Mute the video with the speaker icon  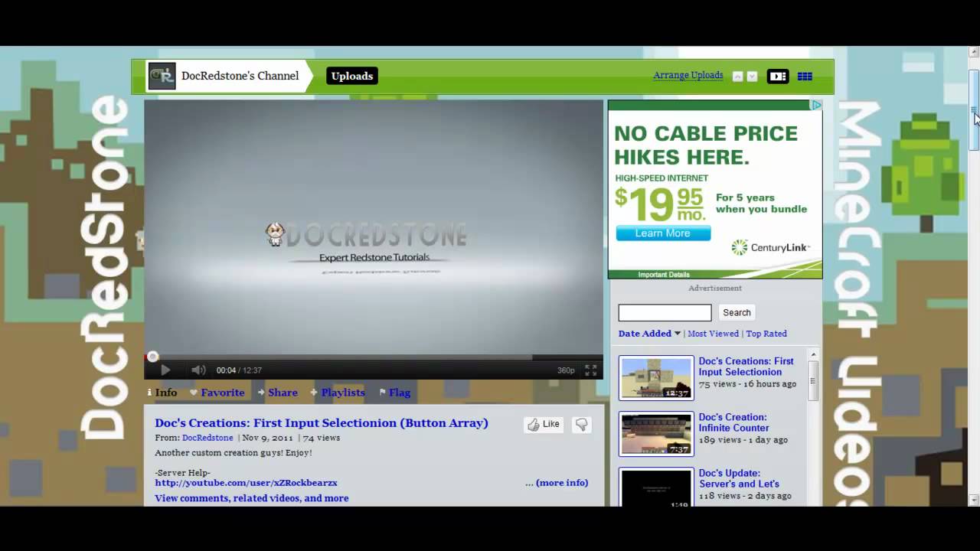[x=198, y=370]
